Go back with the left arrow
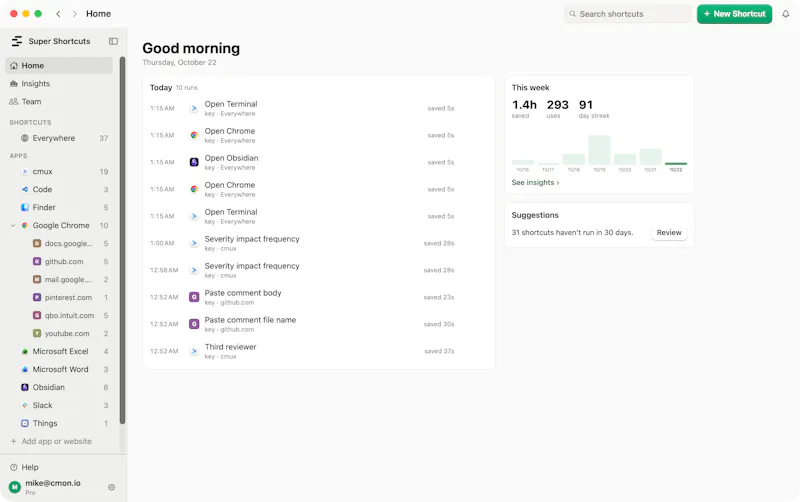Viewport: 800px width, 502px height. [x=58, y=14]
